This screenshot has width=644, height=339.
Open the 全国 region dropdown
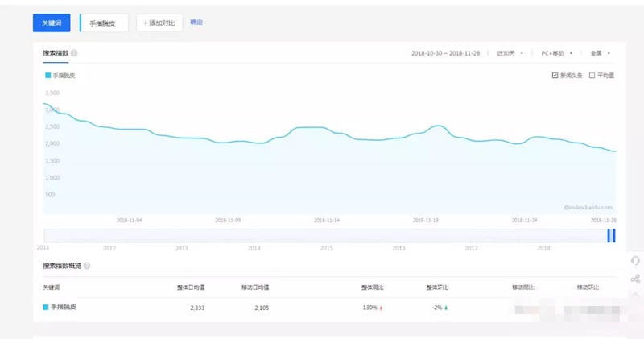(600, 53)
